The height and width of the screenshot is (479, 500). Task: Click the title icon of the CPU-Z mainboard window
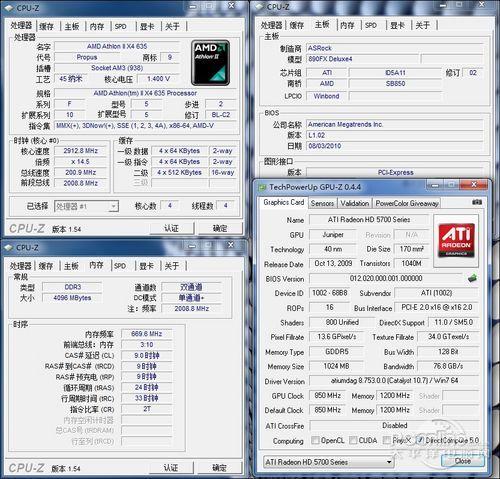pos(259,7)
